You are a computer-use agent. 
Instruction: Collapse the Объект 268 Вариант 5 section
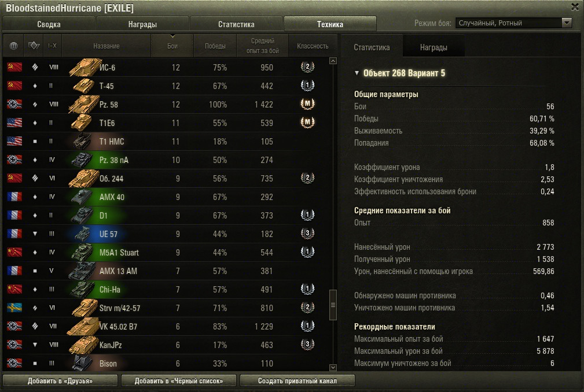pos(357,73)
